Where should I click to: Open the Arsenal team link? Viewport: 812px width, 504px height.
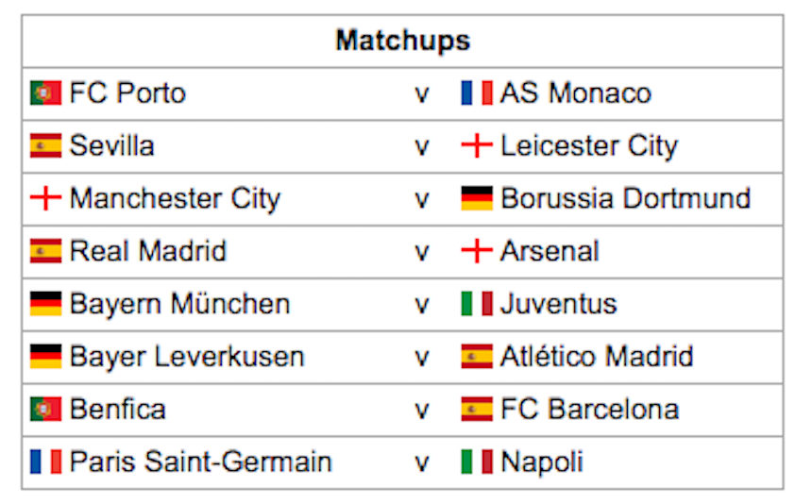pos(550,252)
